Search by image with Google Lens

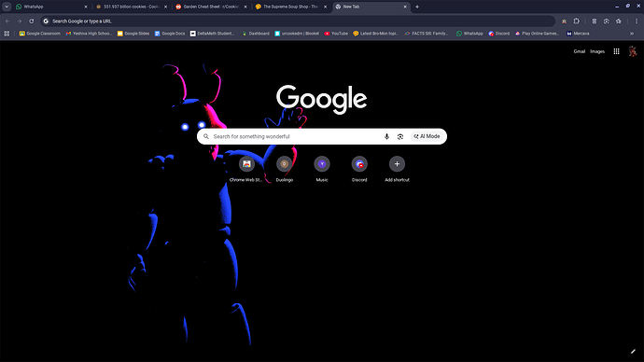(x=400, y=136)
